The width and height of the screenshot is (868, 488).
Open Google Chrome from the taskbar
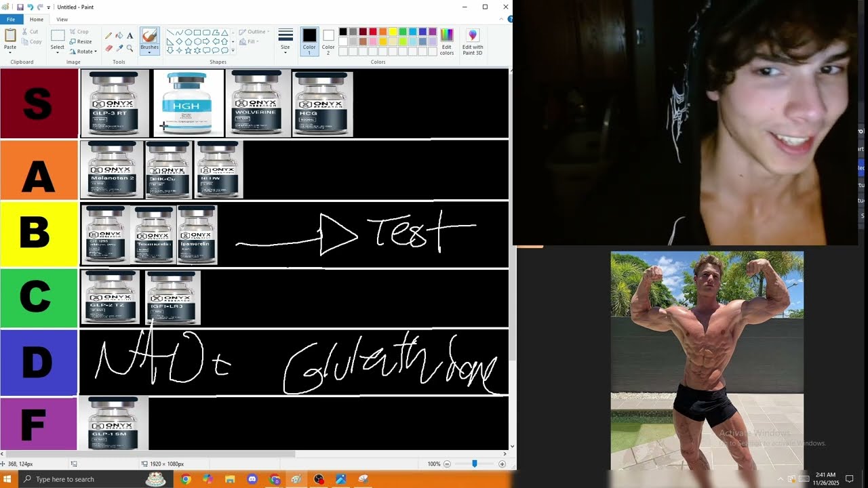pyautogui.click(x=186, y=479)
